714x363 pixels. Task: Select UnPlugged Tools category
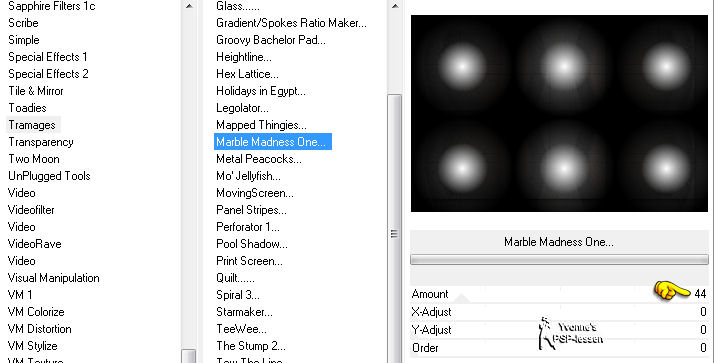pyautogui.click(x=49, y=176)
